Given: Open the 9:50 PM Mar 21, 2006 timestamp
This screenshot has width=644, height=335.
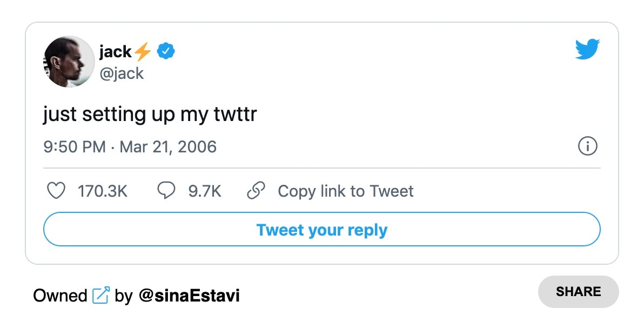Looking at the screenshot, I should coord(130,146).
